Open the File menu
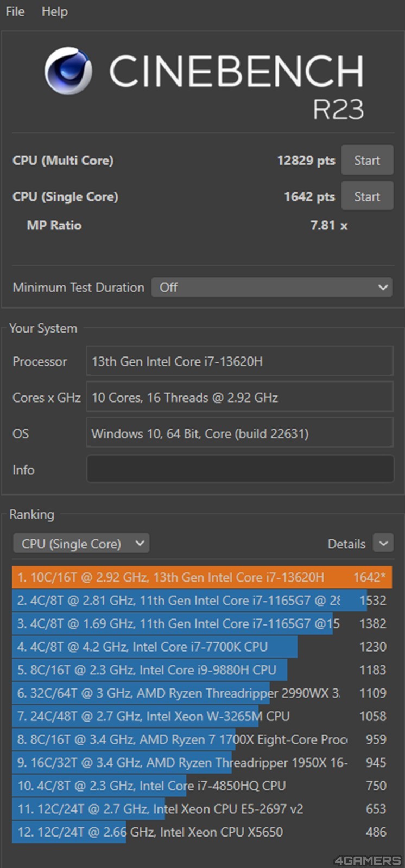The height and width of the screenshot is (868, 405). click(x=15, y=11)
